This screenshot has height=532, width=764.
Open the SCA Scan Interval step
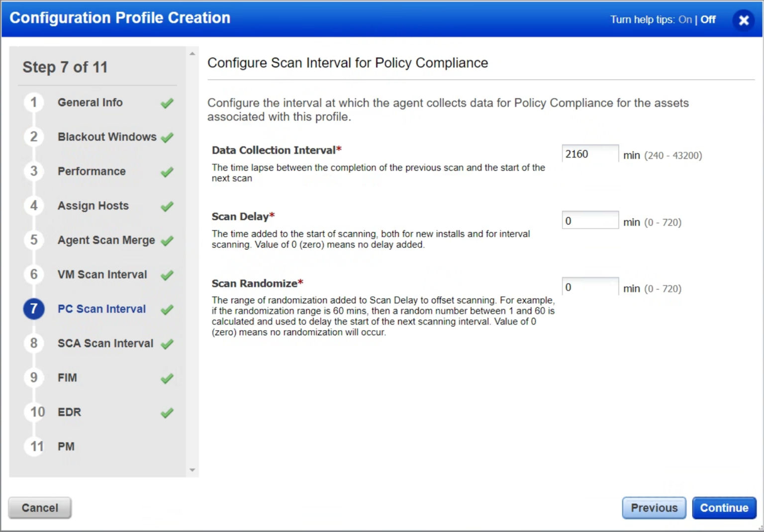point(105,344)
